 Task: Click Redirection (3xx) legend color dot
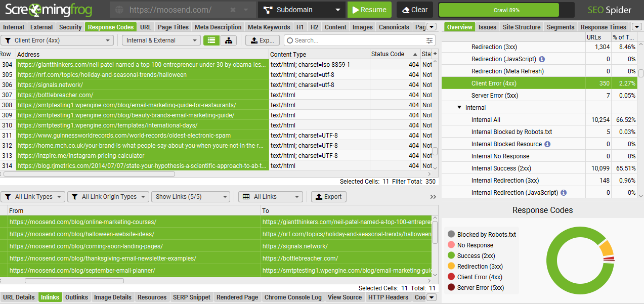[451, 267]
